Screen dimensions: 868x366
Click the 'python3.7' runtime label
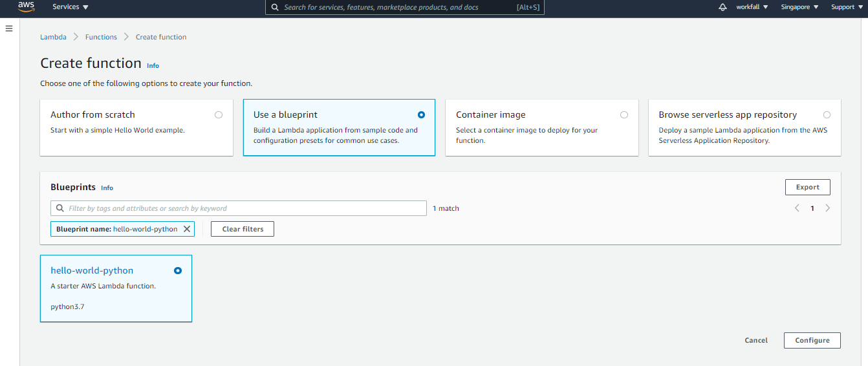(67, 307)
